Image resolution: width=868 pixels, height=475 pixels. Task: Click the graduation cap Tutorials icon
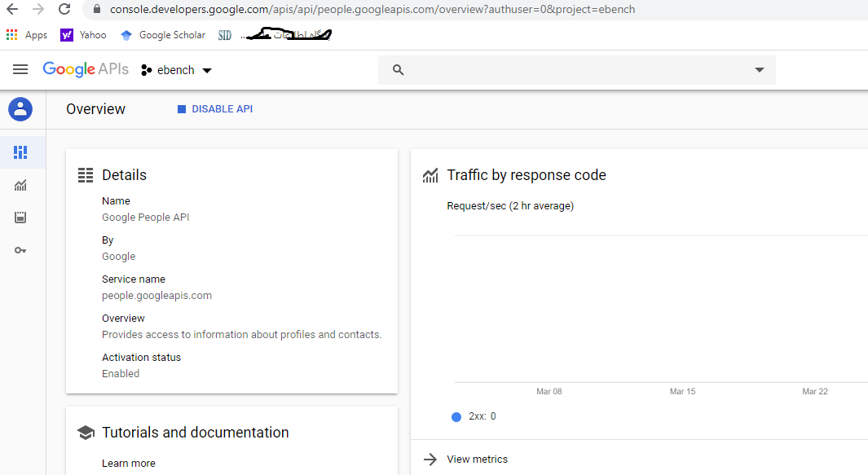pos(86,433)
